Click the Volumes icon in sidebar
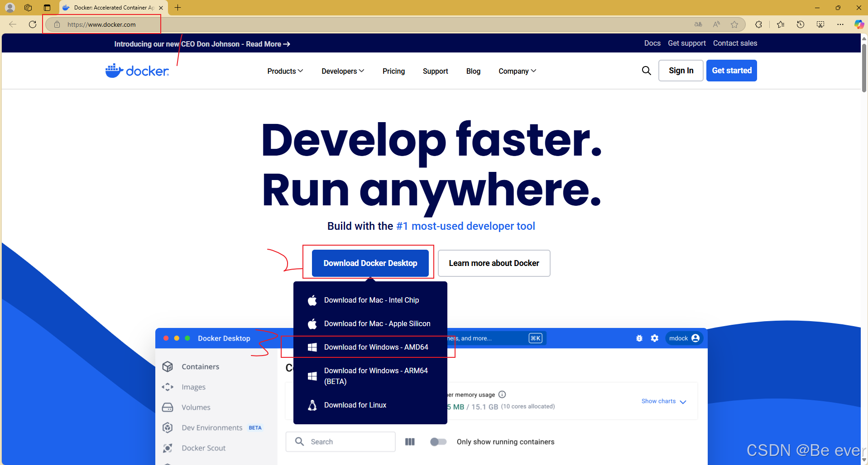This screenshot has height=465, width=868. pyautogui.click(x=168, y=407)
